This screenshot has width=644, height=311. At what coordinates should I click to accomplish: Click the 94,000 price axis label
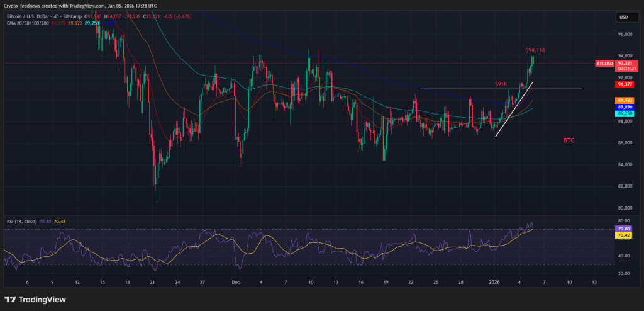624,56
